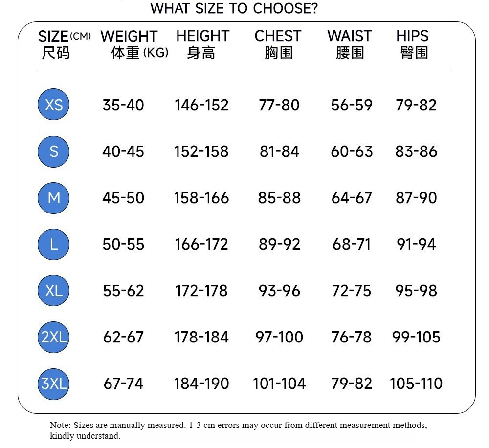This screenshot has width=489, height=448.
Task: Select the XL size badge
Action: (53, 290)
